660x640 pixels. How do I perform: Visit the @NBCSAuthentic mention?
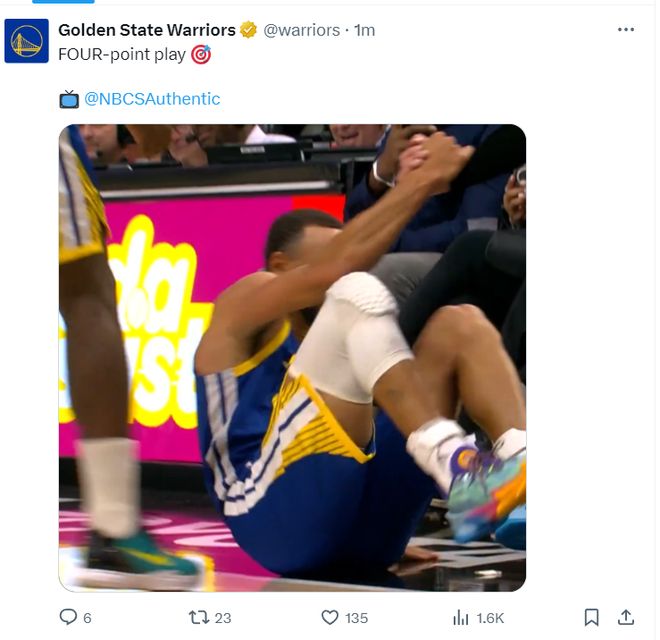coord(152,99)
